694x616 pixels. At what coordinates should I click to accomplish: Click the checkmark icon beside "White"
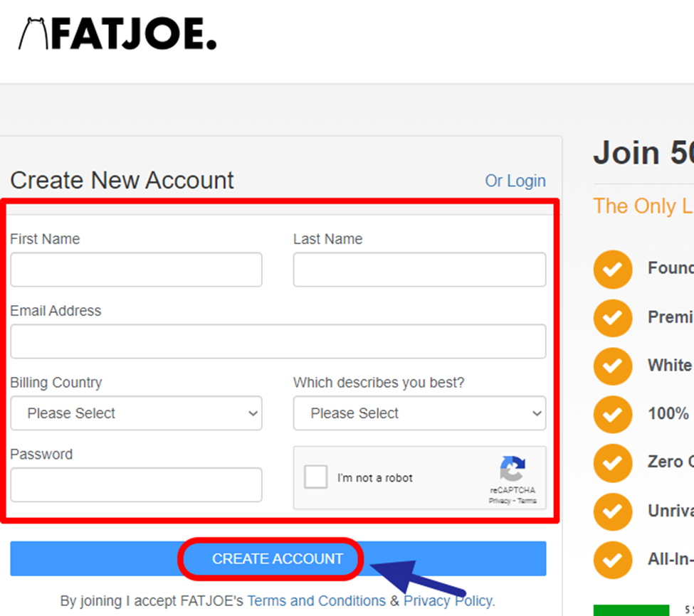(612, 366)
